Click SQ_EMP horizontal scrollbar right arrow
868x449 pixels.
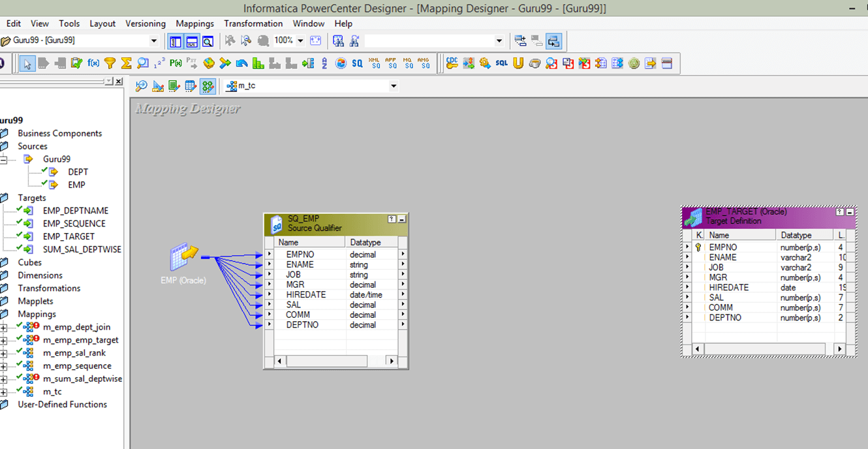[391, 361]
